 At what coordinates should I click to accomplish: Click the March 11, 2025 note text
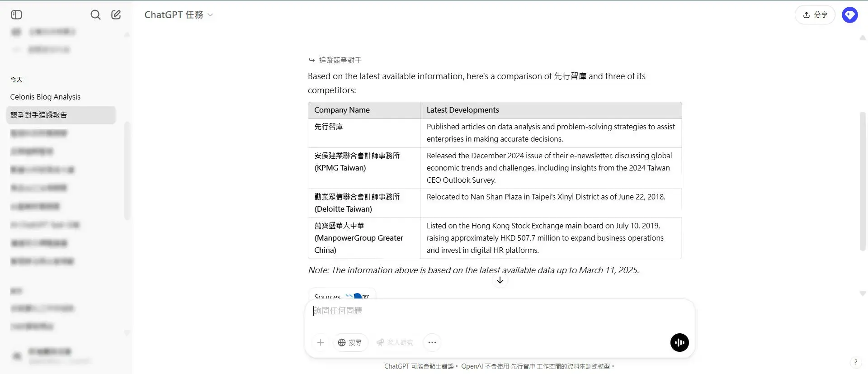coord(473,270)
